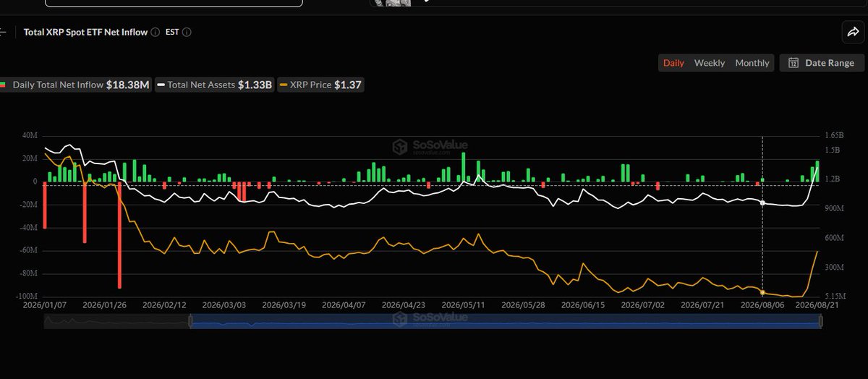The image size is (868, 379).
Task: Open info icon next to Net Inflow title
Action: click(155, 33)
